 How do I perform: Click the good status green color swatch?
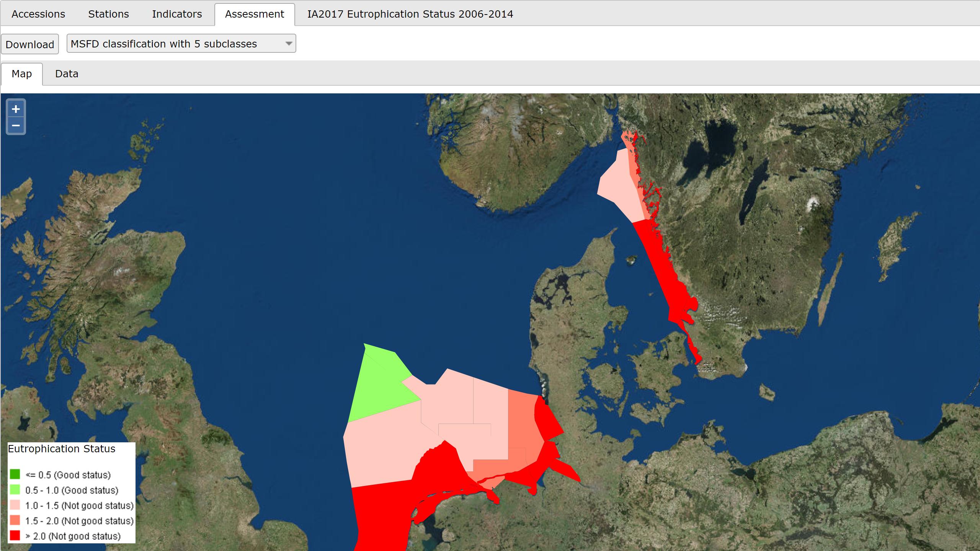coord(15,474)
